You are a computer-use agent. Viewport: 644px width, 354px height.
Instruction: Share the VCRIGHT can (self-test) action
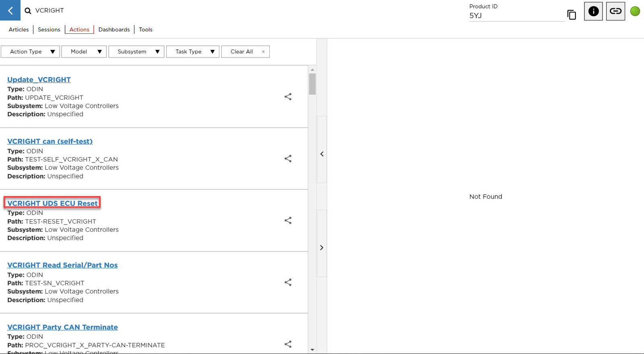tap(288, 159)
